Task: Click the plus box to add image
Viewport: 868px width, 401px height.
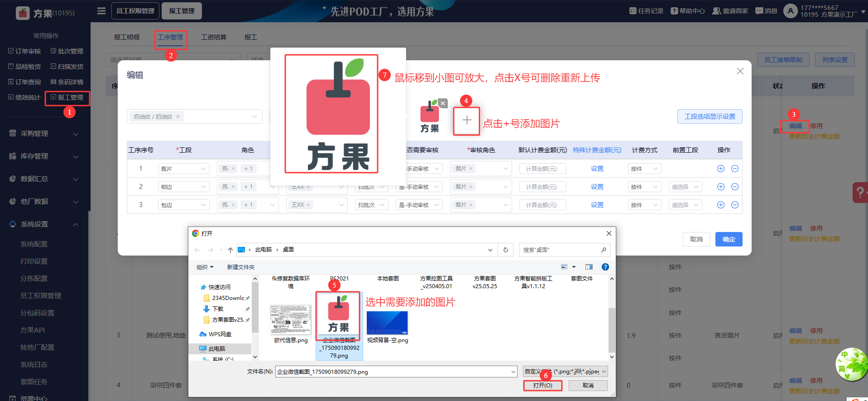Action: (x=466, y=121)
